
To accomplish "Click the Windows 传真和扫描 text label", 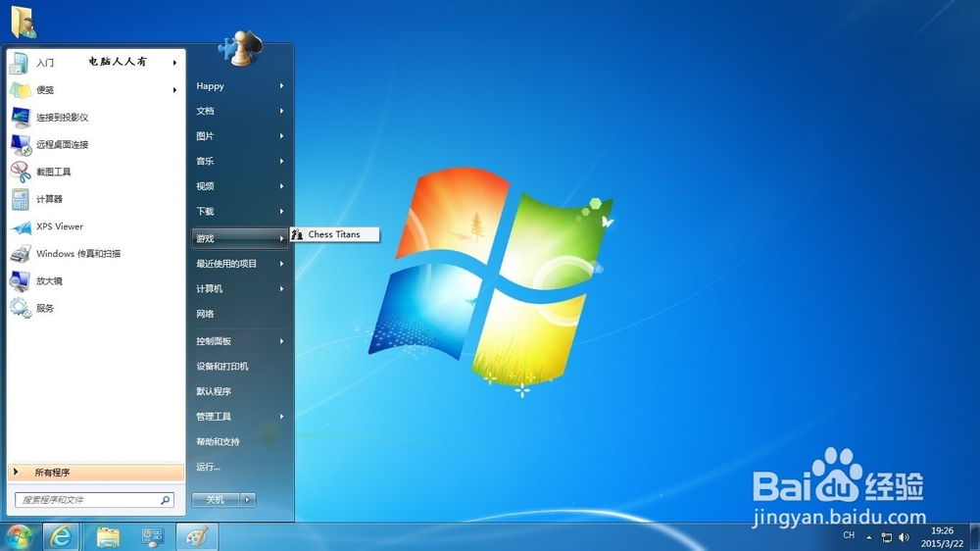I will 78,253.
